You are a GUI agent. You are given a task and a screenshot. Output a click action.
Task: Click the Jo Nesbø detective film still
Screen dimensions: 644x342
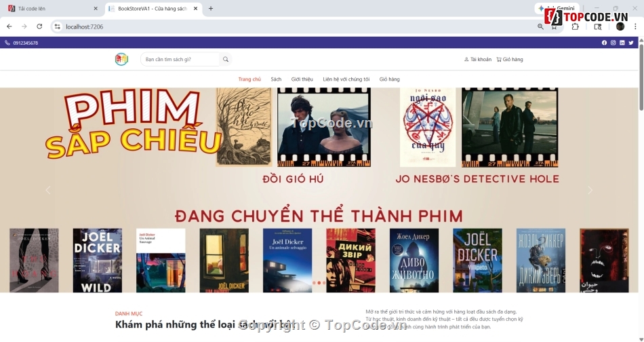tap(510, 127)
